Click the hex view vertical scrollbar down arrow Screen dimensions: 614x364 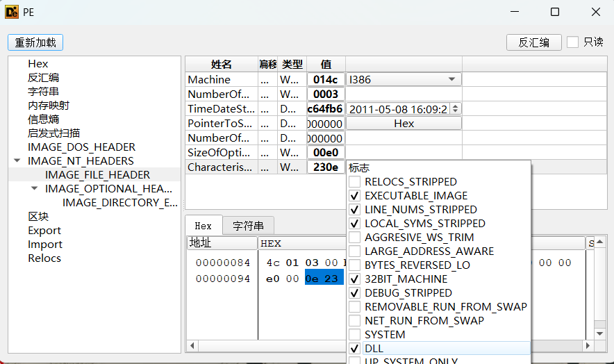coord(599,334)
